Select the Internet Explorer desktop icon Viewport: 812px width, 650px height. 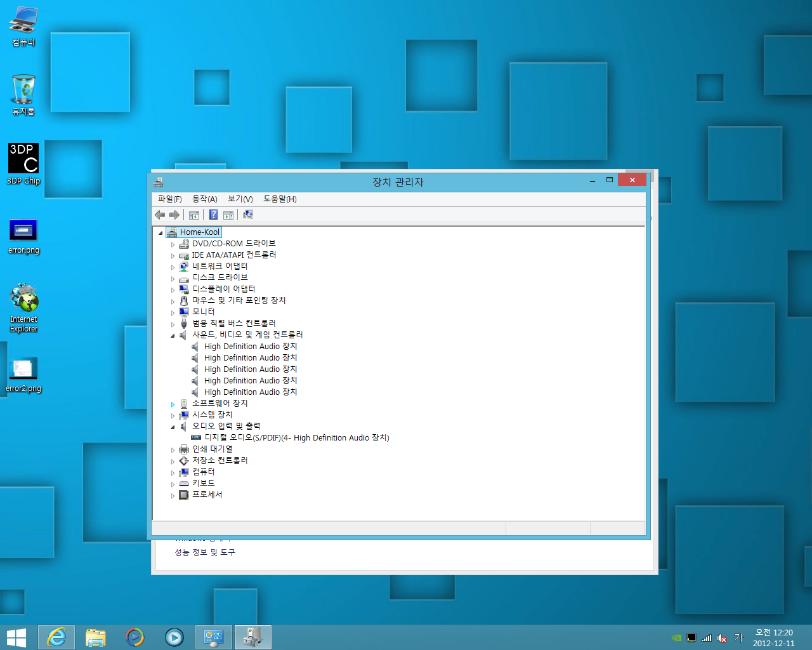click(23, 307)
